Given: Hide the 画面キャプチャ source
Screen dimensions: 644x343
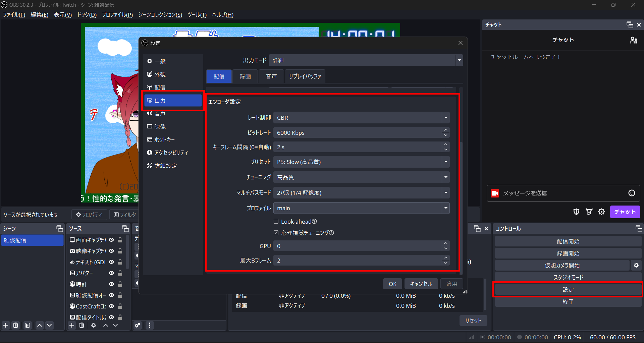Looking at the screenshot, I should click(x=111, y=240).
